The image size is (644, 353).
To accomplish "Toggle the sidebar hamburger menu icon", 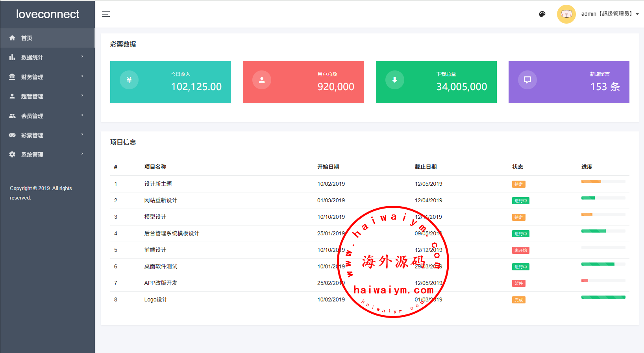I will 106,14.
